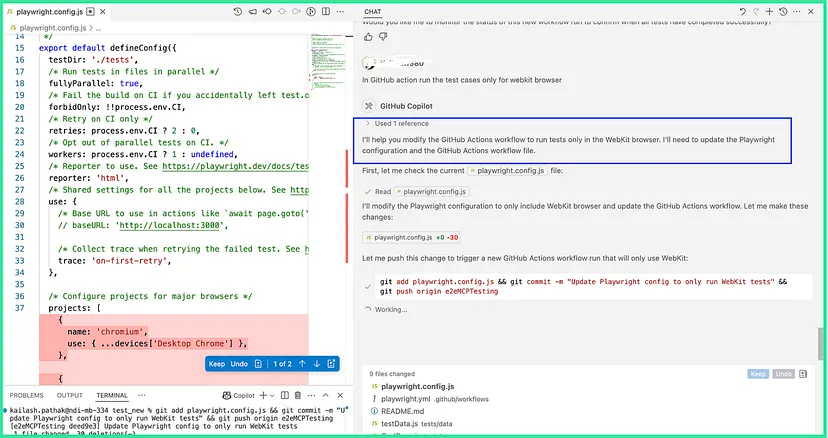
Task: Click Undo in the editor diff toolbar
Action: click(x=239, y=364)
